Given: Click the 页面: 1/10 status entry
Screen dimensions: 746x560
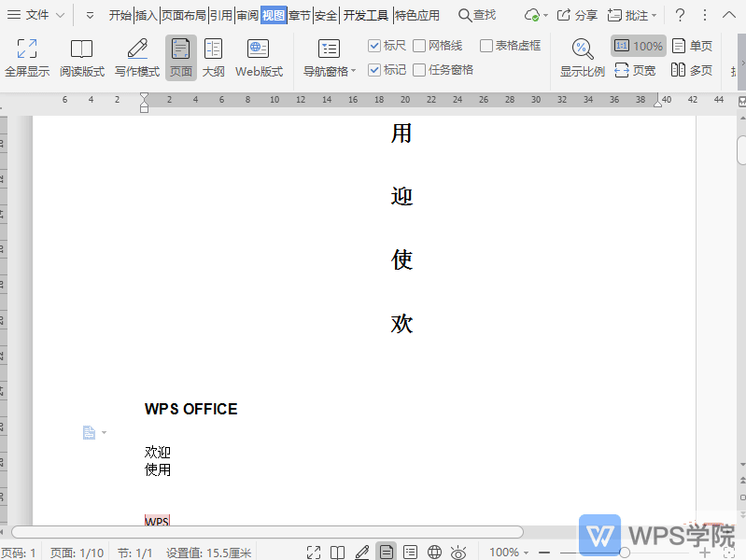Looking at the screenshot, I should [x=77, y=553].
